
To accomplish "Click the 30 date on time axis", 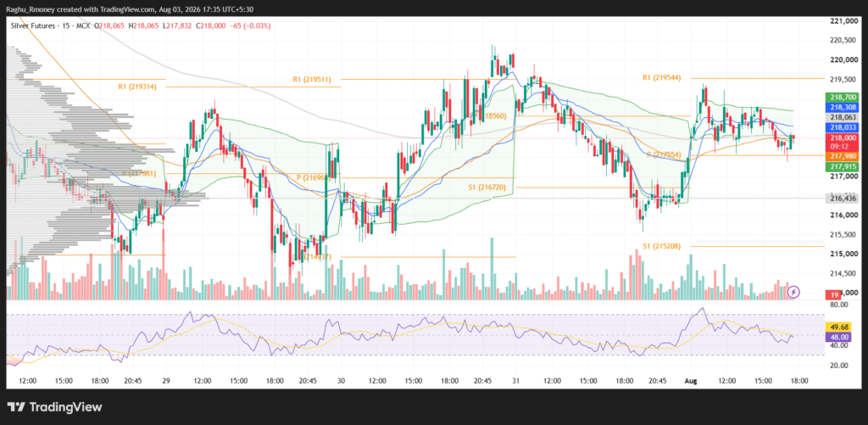I will (x=342, y=381).
